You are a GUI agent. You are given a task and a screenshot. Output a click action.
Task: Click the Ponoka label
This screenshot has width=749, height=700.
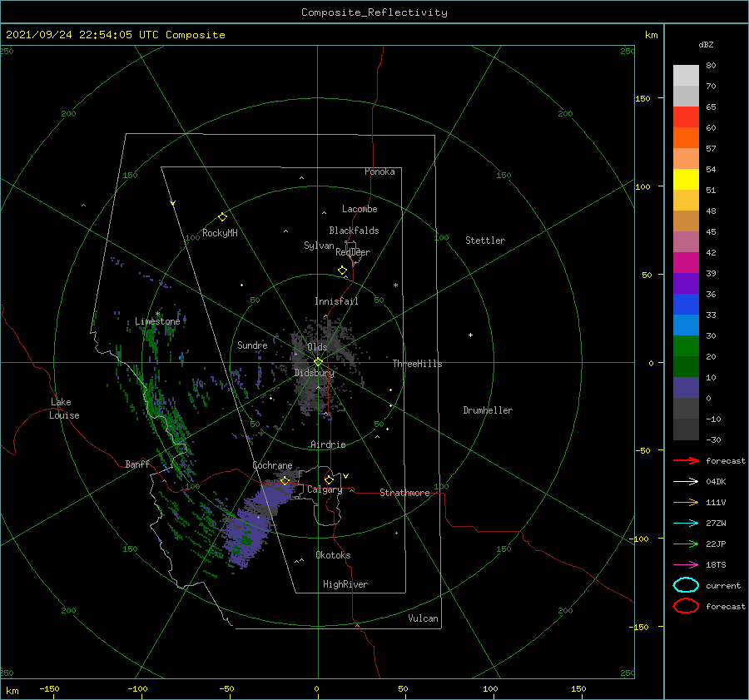pos(379,171)
